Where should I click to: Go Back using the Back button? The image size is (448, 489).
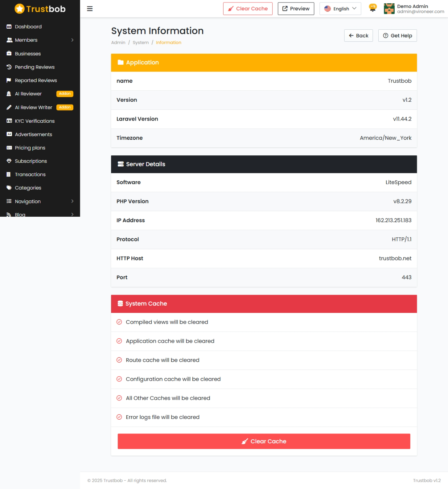(x=358, y=36)
